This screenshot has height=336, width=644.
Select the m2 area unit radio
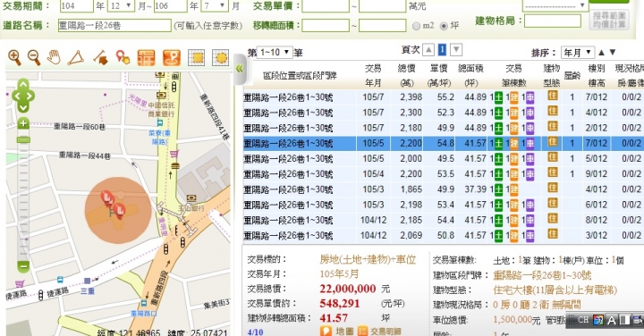click(x=416, y=26)
